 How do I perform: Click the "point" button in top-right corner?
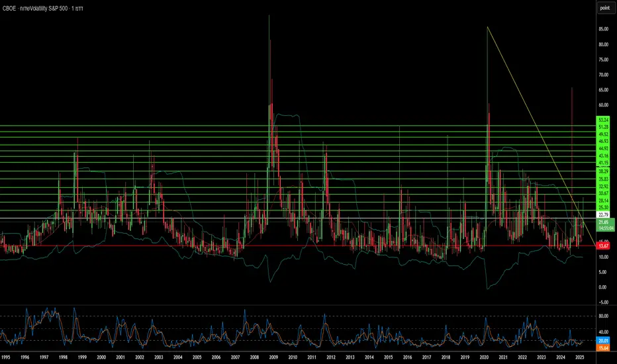604,8
